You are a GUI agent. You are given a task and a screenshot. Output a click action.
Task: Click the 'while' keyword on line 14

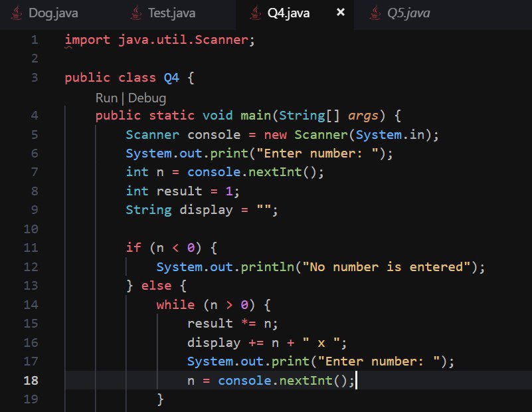pos(175,305)
